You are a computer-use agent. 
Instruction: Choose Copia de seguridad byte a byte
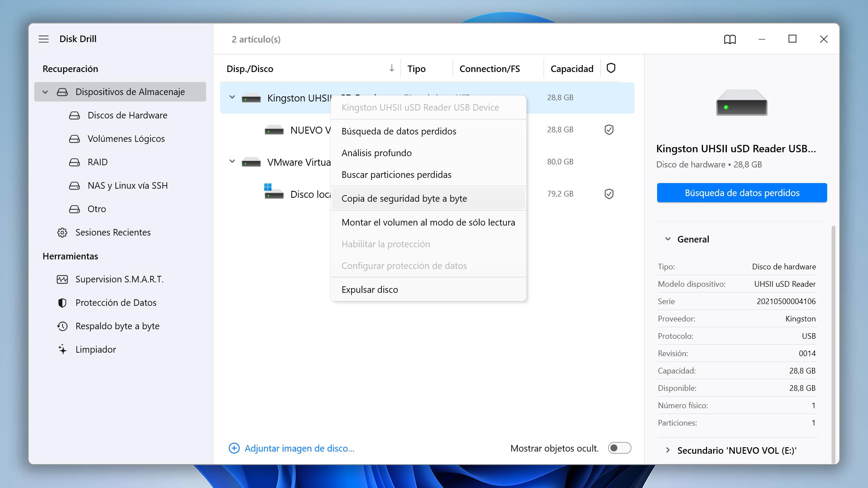(428, 199)
